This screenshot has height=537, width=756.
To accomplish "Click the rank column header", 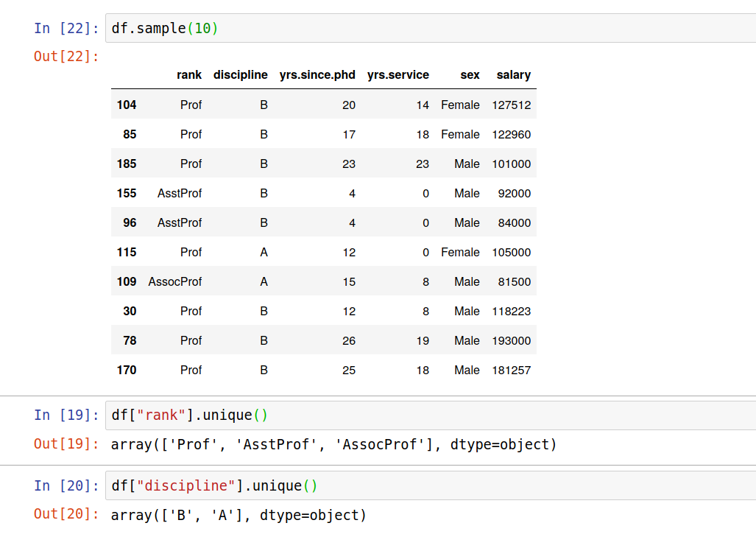I will pos(188,74).
